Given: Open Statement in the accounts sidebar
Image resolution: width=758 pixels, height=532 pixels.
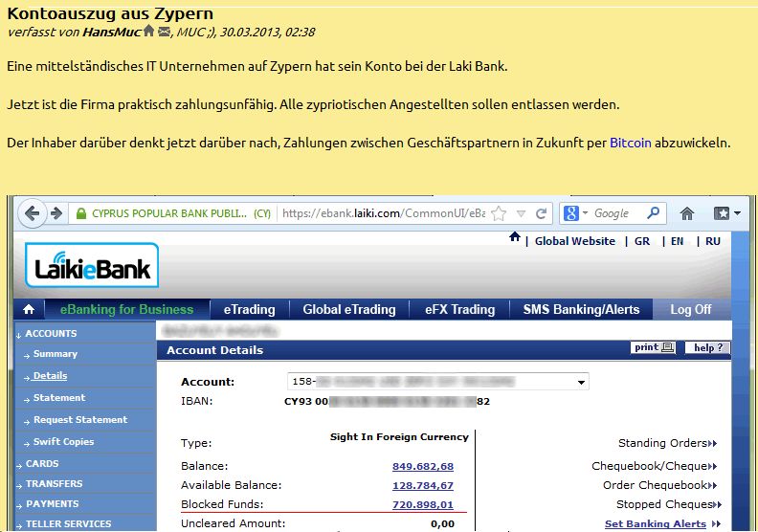Looking at the screenshot, I should 59,398.
